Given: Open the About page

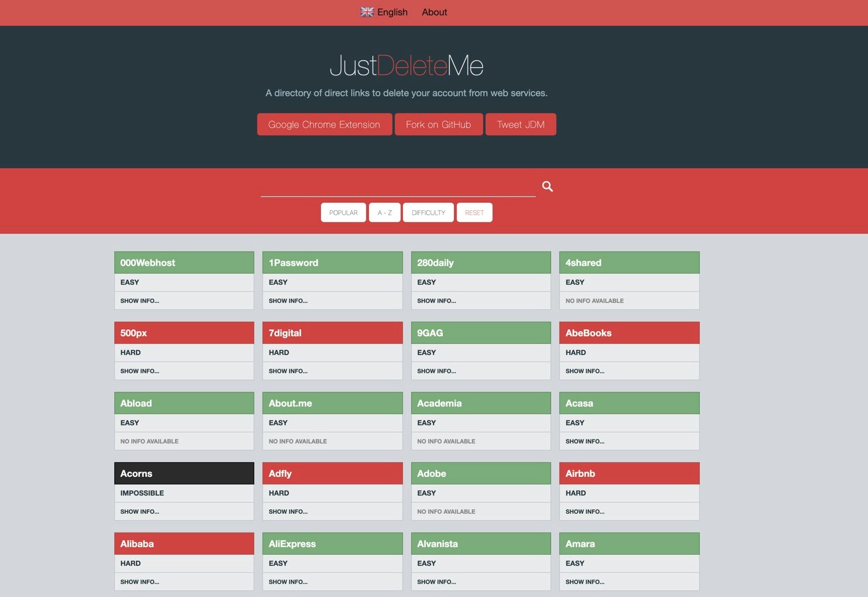Looking at the screenshot, I should click(x=434, y=12).
